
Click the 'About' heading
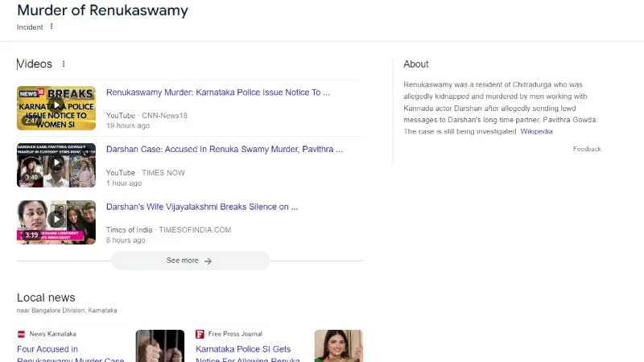[x=416, y=64]
